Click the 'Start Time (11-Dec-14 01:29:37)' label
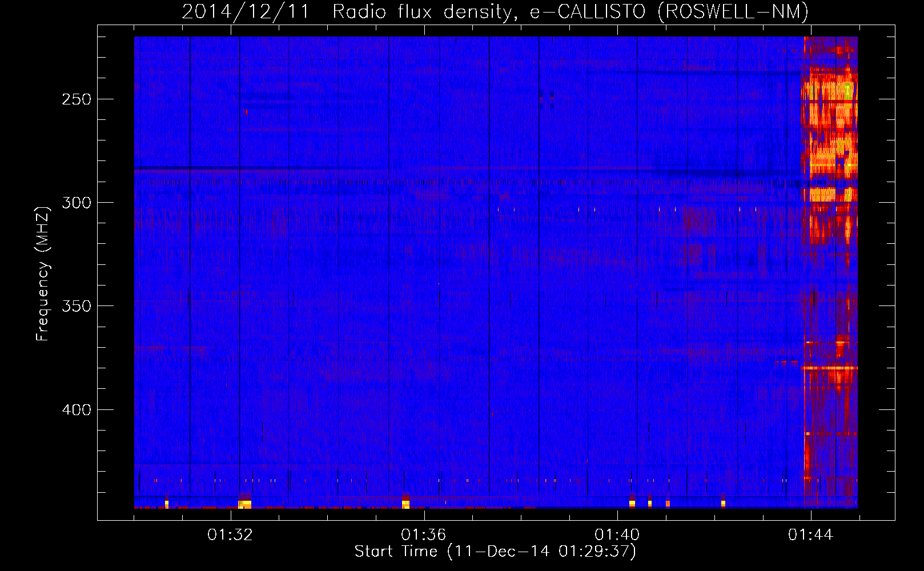The width and height of the screenshot is (924, 571). coord(495,552)
